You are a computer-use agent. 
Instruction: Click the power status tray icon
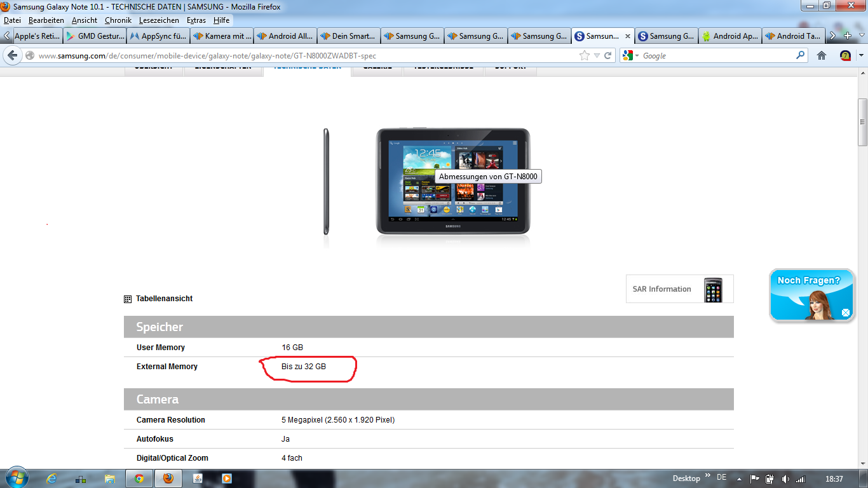pyautogui.click(x=770, y=478)
